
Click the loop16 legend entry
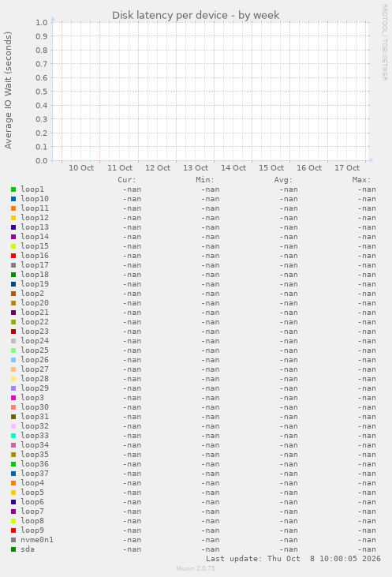click(35, 256)
